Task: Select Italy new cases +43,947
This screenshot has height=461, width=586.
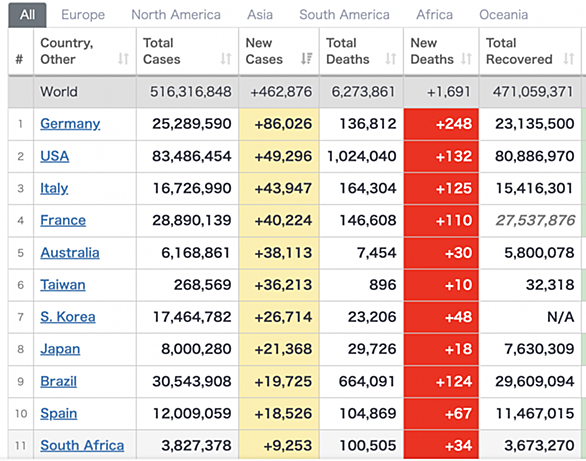Action: (x=283, y=188)
